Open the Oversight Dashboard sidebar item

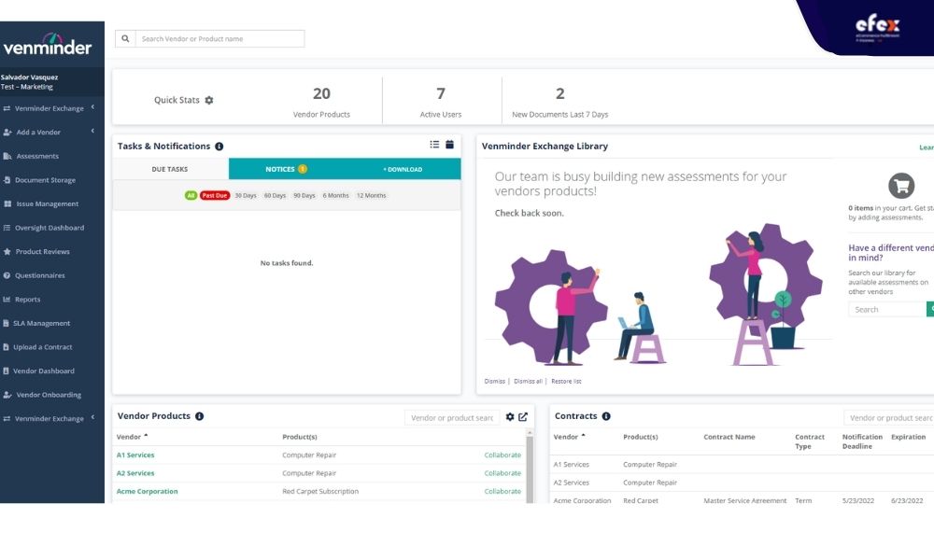[50, 228]
